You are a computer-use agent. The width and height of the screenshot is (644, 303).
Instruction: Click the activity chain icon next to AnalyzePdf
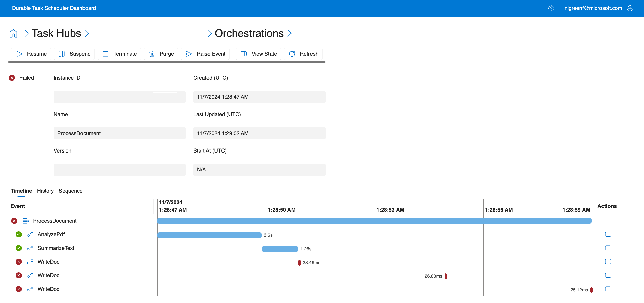click(30, 234)
